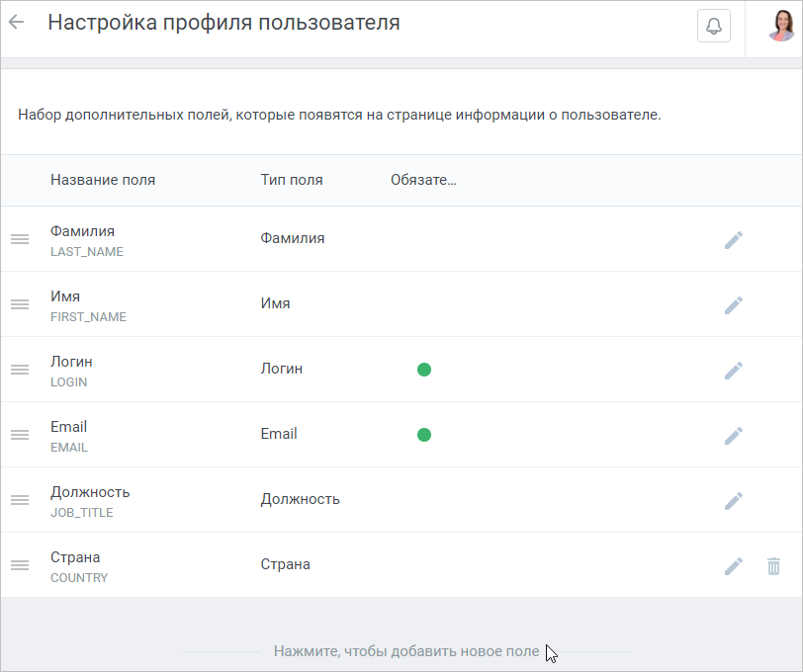The height and width of the screenshot is (672, 803).
Task: Go back using the arrow icon
Action: pos(17,22)
